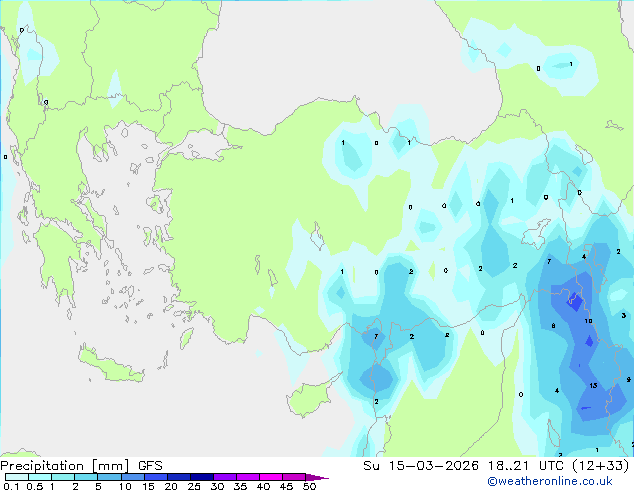Pick the 0.1–0.5 mm lightest legend swatch

pyautogui.click(x=17, y=477)
